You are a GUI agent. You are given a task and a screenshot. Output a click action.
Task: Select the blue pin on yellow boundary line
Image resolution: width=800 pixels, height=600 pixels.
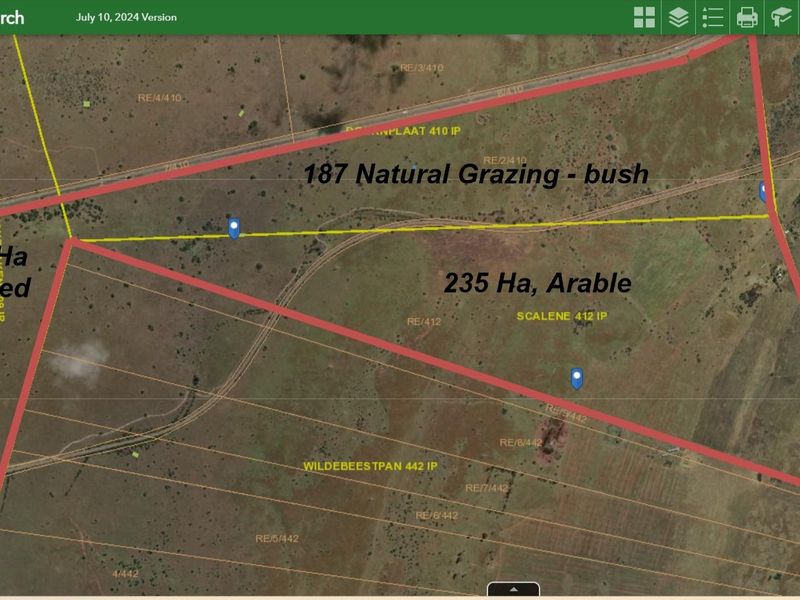234,227
